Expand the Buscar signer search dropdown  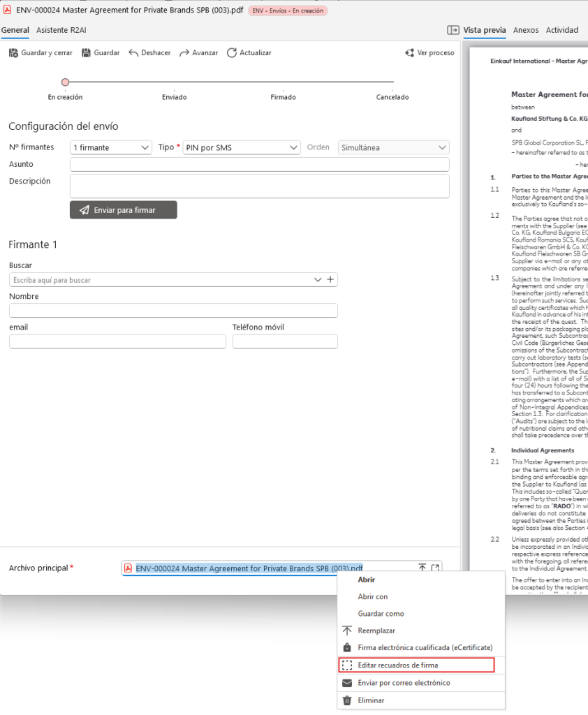coord(318,280)
